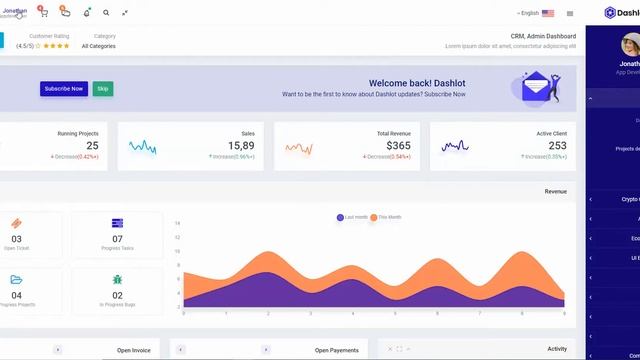Toggle the This Month legend marker

[373, 218]
